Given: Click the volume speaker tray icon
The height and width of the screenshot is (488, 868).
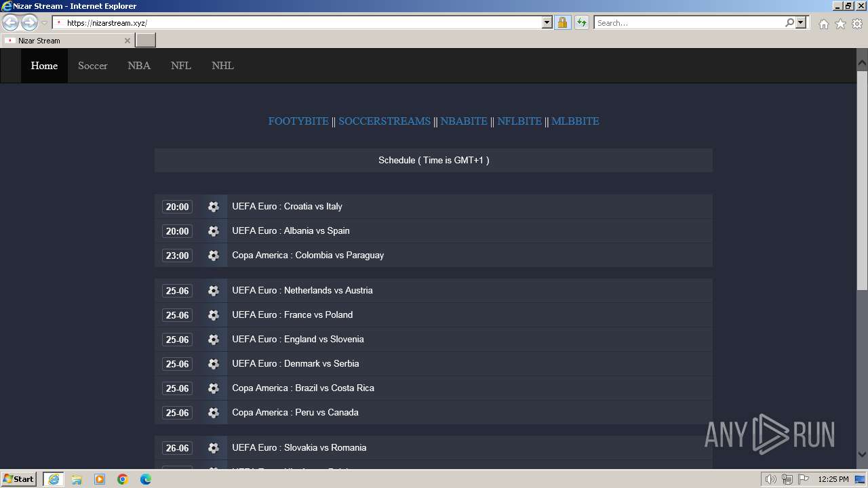Looking at the screenshot, I should tap(770, 479).
